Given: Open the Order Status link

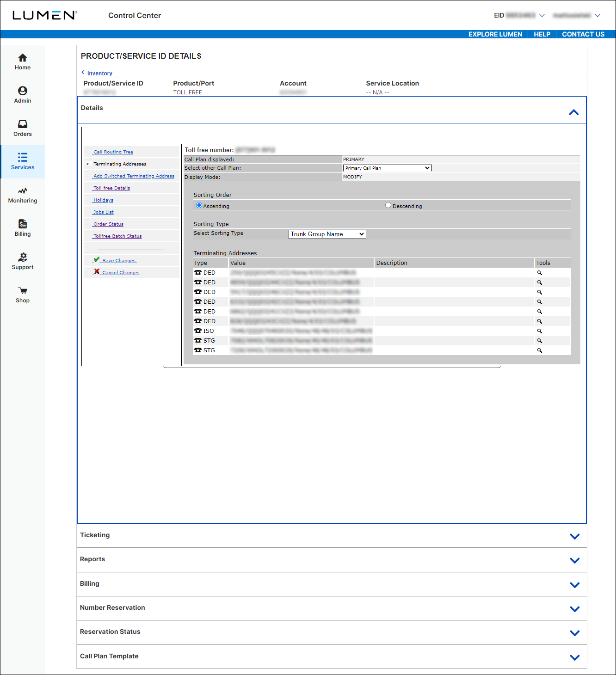Looking at the screenshot, I should (108, 224).
